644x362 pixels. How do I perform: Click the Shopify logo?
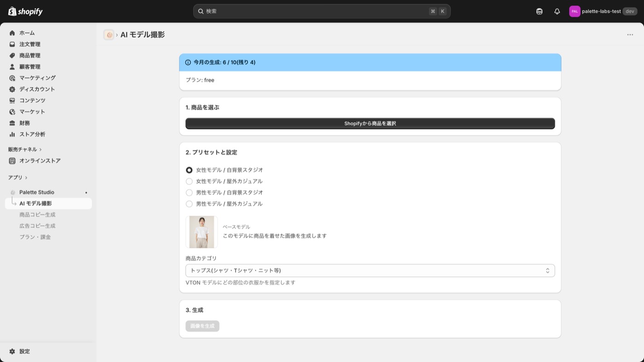25,11
